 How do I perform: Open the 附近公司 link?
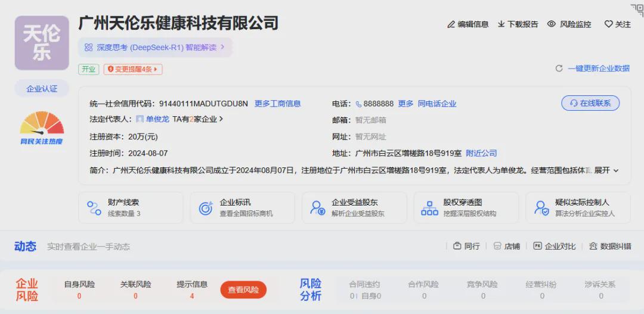pos(481,153)
